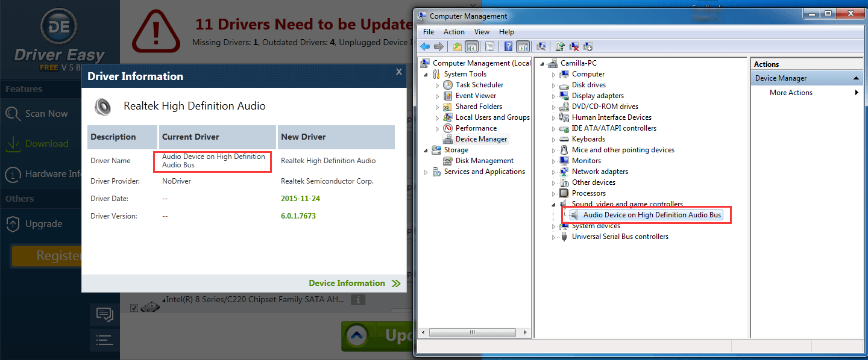
Task: Select Human Interface Devices category
Action: (611, 117)
